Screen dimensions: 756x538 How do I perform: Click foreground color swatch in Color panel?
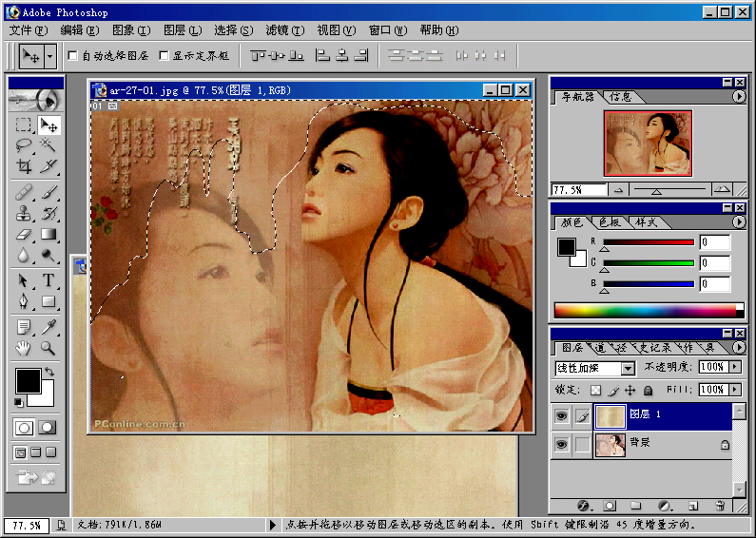(x=567, y=247)
